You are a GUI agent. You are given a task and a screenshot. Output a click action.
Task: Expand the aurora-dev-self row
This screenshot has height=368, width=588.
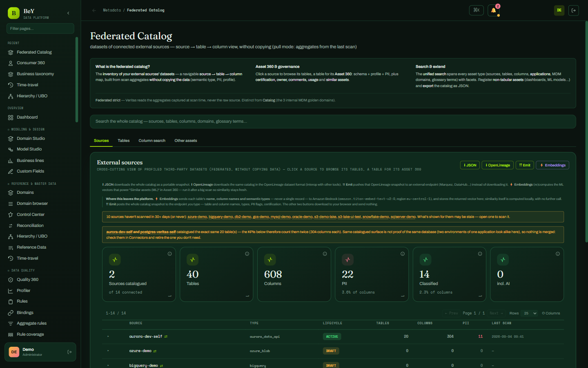point(108,337)
